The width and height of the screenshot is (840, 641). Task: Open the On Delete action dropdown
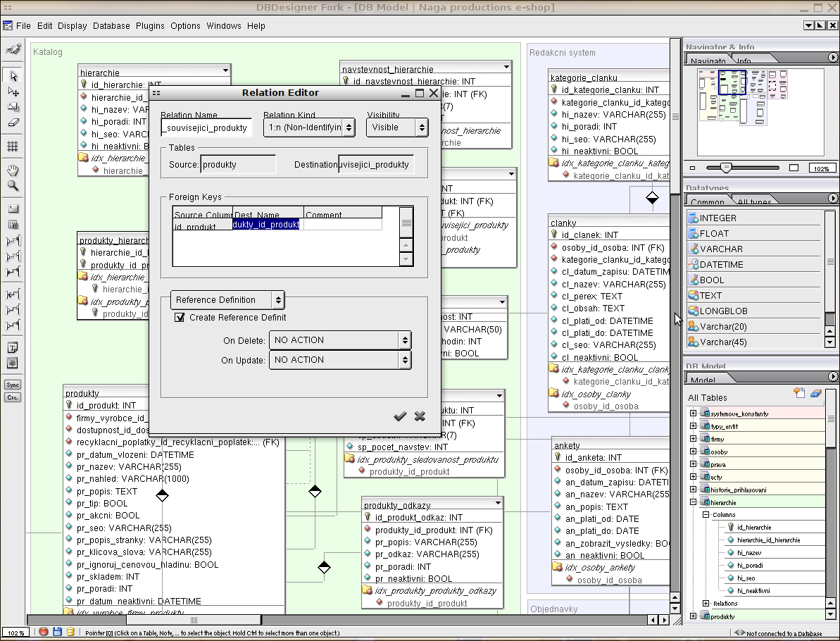pyautogui.click(x=340, y=340)
